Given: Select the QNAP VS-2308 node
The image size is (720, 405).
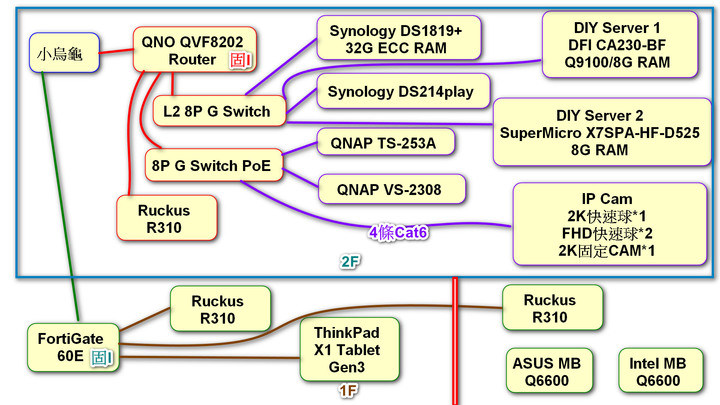Looking at the screenshot, I should (x=392, y=189).
